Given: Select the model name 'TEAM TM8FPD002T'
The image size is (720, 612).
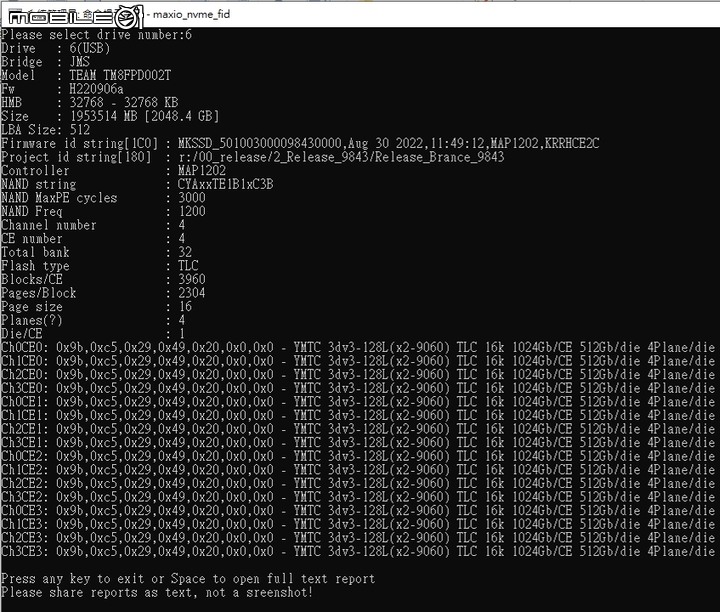Looking at the screenshot, I should click(x=120, y=75).
